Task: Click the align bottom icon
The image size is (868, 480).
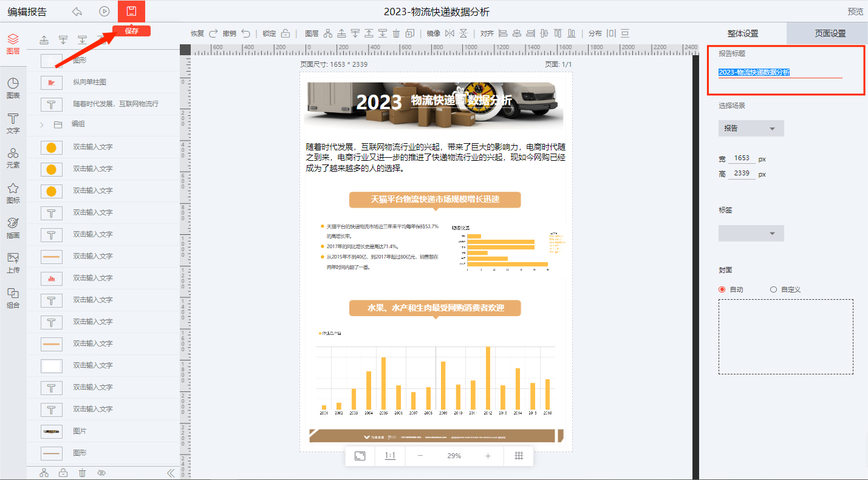Action: pos(572,33)
